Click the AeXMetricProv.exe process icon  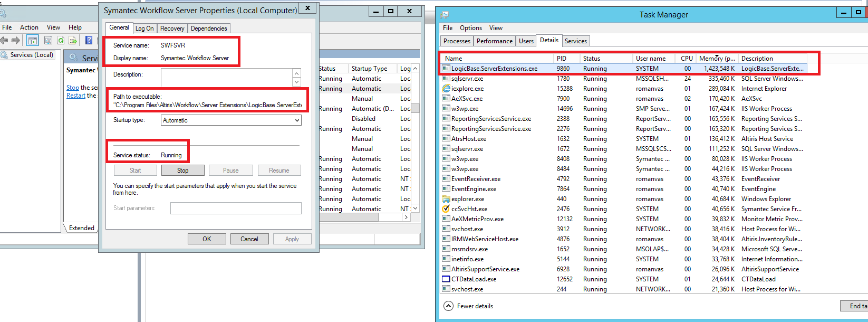tap(446, 219)
